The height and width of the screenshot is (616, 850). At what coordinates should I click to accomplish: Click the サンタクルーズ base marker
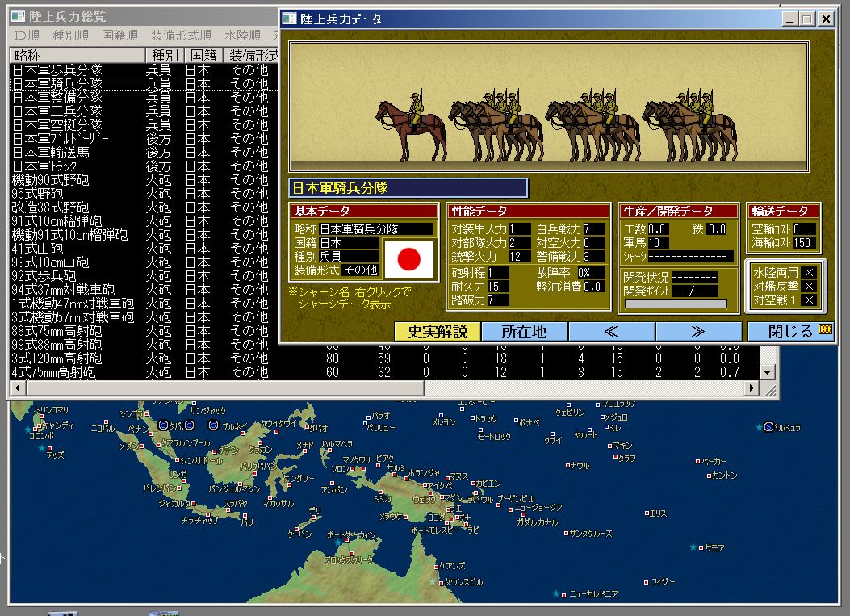click(566, 534)
